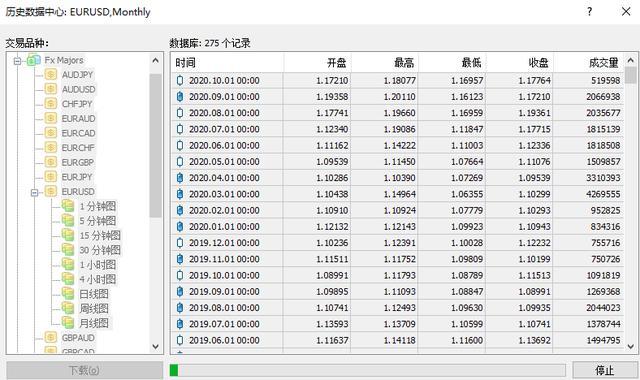Click candle icon of 2020.09.01 row
Image resolution: width=640 pixels, height=380 pixels.
pos(180,97)
